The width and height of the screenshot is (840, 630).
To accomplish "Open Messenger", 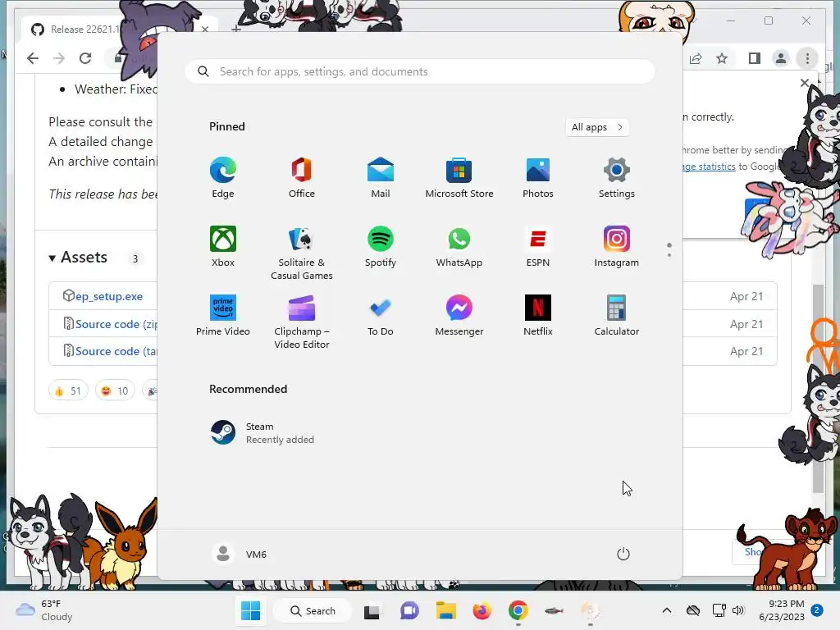I will tap(459, 316).
